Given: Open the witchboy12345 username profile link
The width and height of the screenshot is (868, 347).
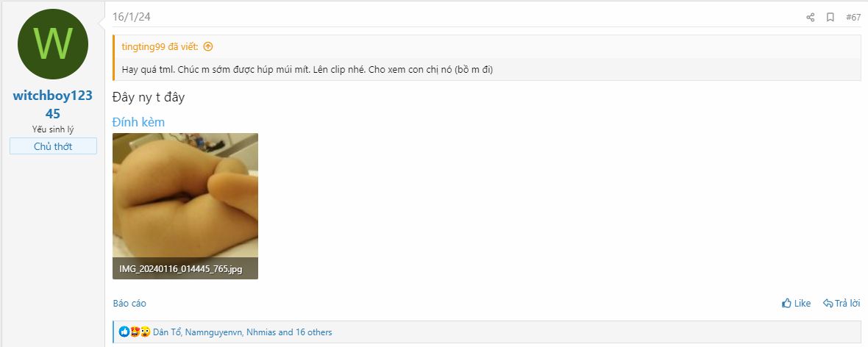Looking at the screenshot, I should tap(53, 105).
